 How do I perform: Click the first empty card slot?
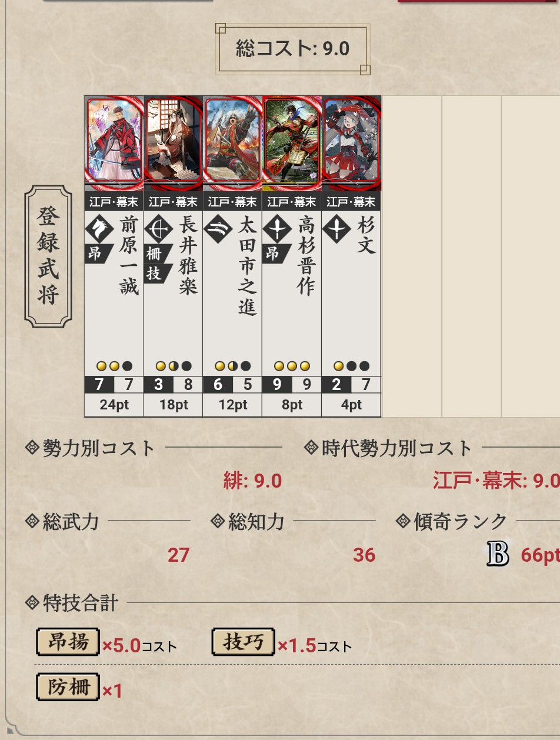[412, 256]
